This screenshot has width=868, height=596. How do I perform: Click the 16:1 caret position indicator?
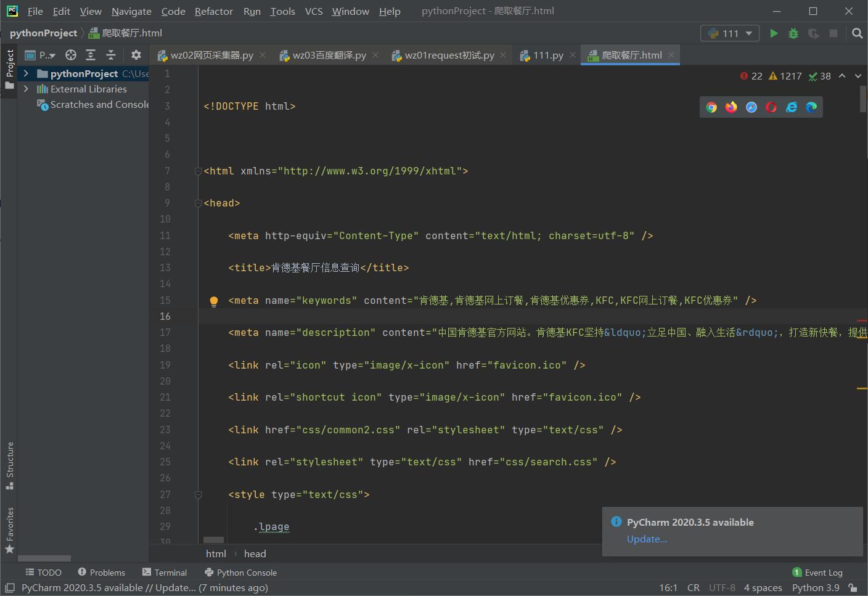[x=668, y=588]
